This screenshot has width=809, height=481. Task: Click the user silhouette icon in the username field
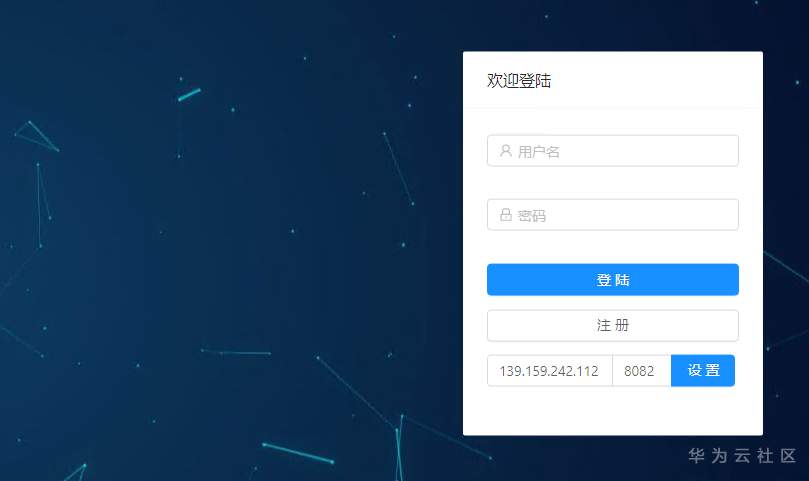[x=506, y=151]
